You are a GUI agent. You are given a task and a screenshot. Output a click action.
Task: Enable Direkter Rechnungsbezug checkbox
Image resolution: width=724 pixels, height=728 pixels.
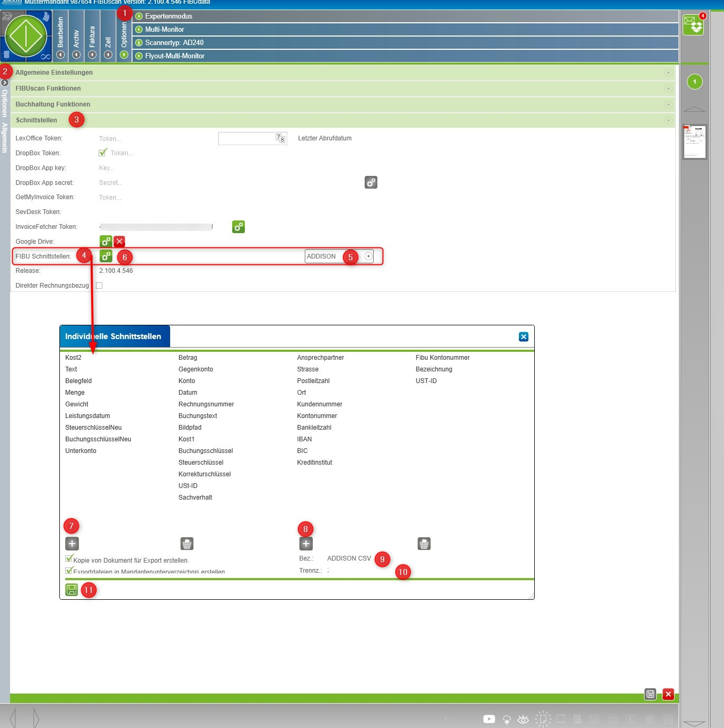pos(99,286)
